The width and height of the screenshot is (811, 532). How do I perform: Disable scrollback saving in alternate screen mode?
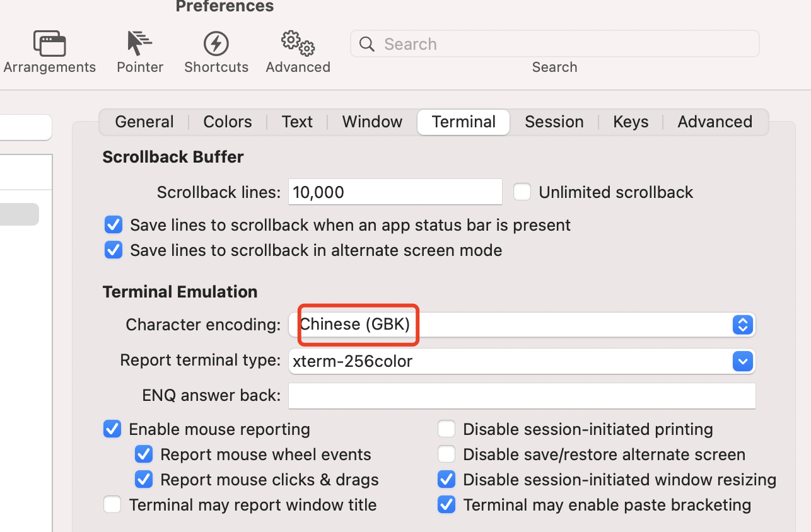(113, 250)
